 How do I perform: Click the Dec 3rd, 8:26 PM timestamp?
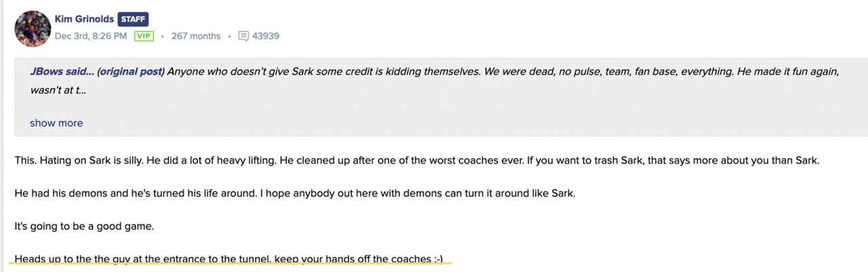[x=90, y=36]
